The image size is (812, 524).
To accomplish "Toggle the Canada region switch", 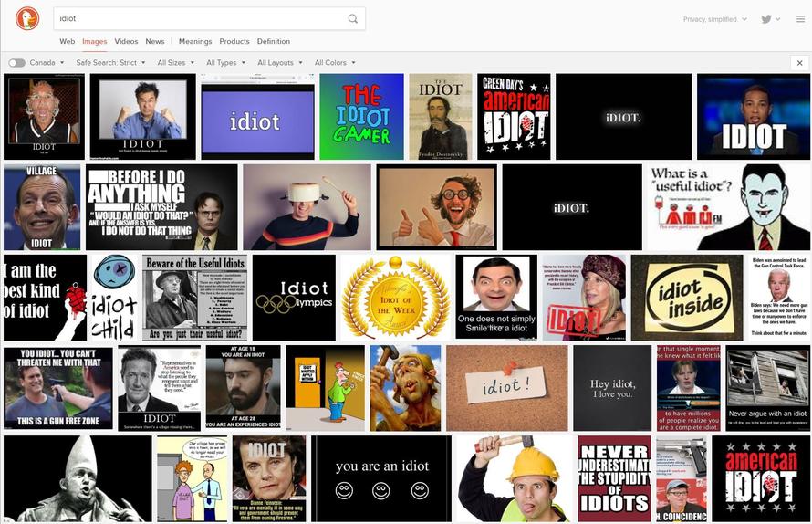I will [x=16, y=63].
